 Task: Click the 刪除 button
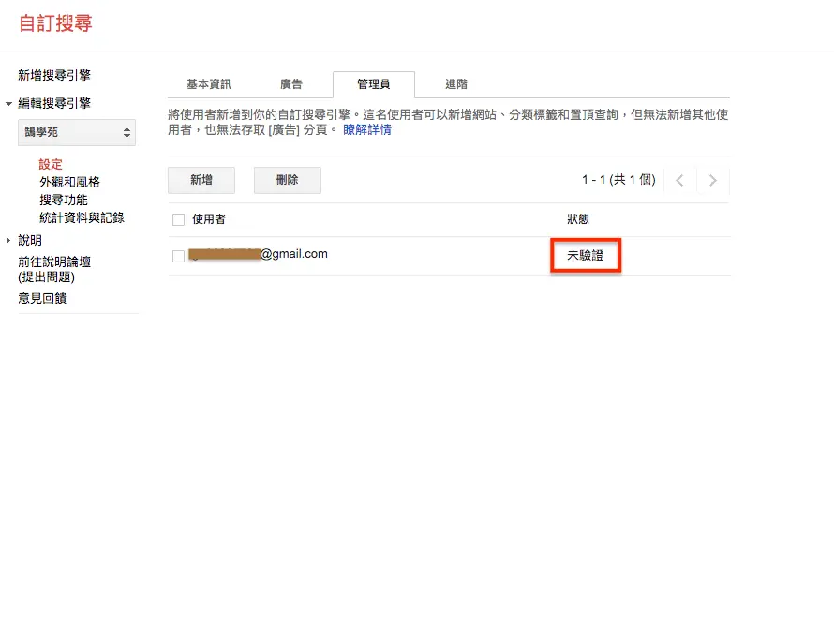288,180
